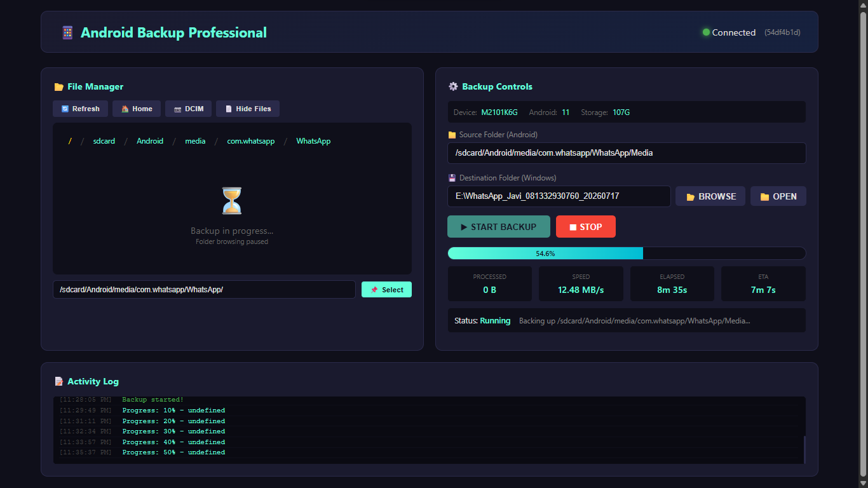868x488 pixels.
Task: Click the Source Folder yellow folder icon
Action: [452, 135]
